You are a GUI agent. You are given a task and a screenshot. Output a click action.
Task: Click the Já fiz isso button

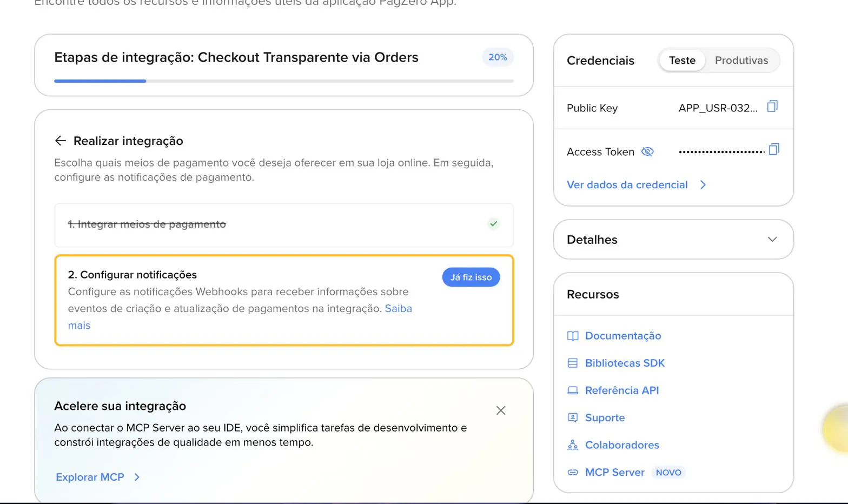471,277
